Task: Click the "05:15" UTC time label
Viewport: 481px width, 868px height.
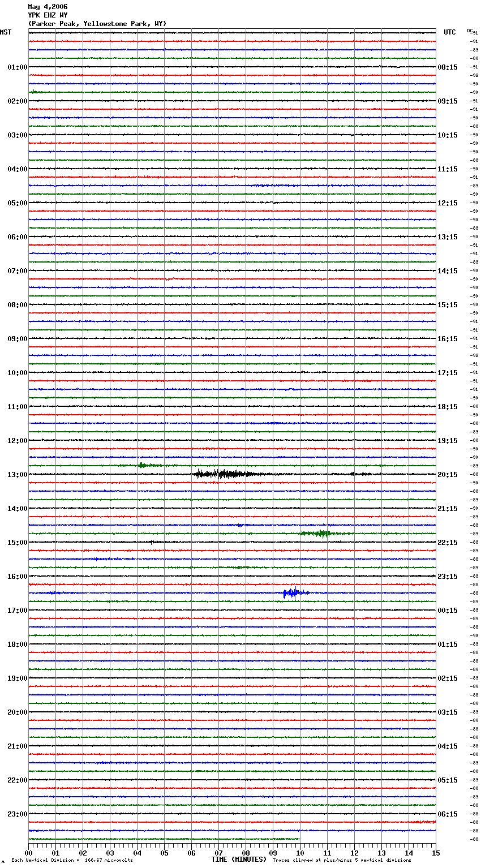Action: click(448, 780)
